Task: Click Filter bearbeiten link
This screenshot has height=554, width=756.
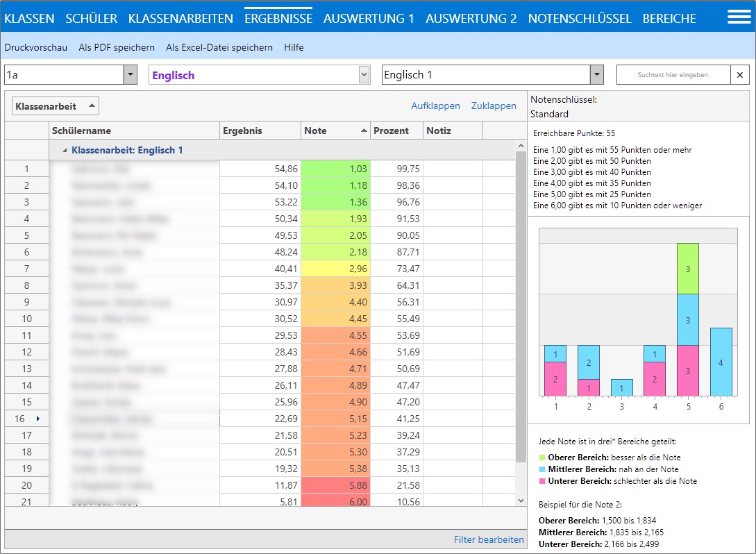Action: [x=489, y=539]
